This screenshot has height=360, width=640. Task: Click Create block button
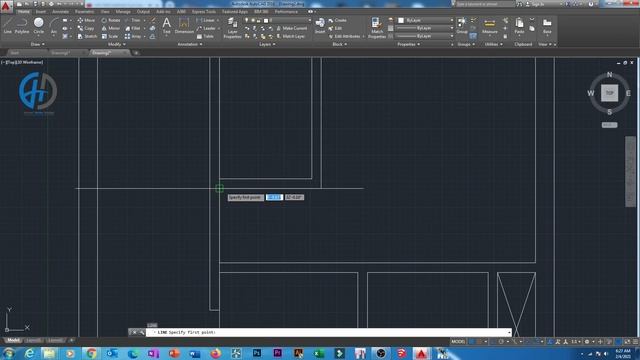(338, 20)
